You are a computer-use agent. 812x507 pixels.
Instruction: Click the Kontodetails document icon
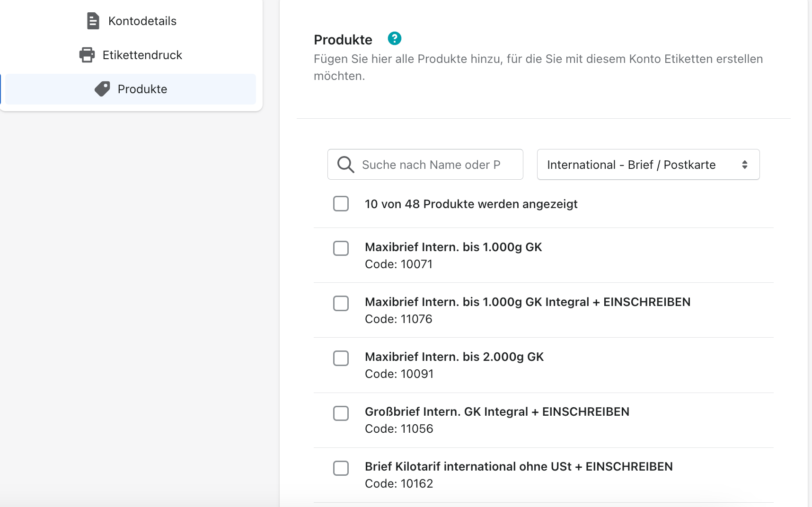[x=93, y=21]
